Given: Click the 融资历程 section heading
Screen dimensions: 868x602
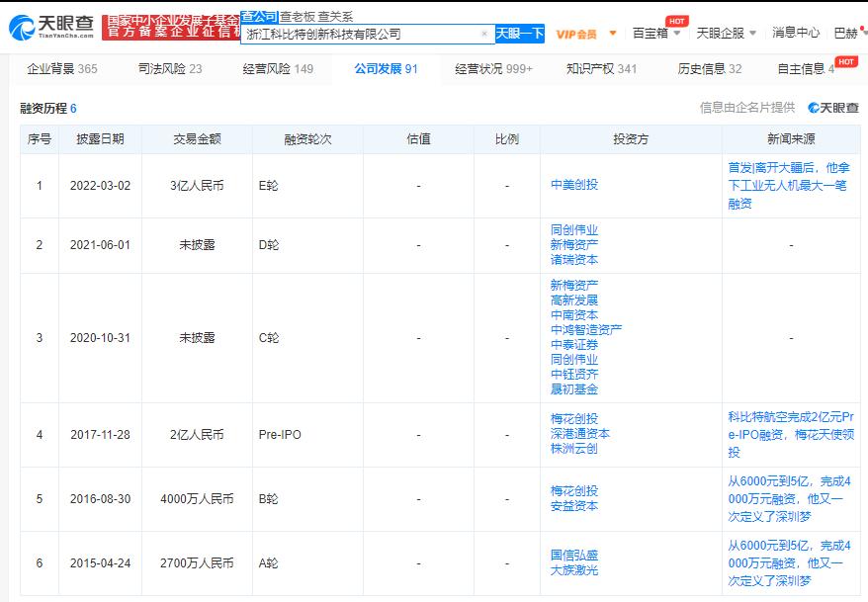Looking at the screenshot, I should coord(48,108).
